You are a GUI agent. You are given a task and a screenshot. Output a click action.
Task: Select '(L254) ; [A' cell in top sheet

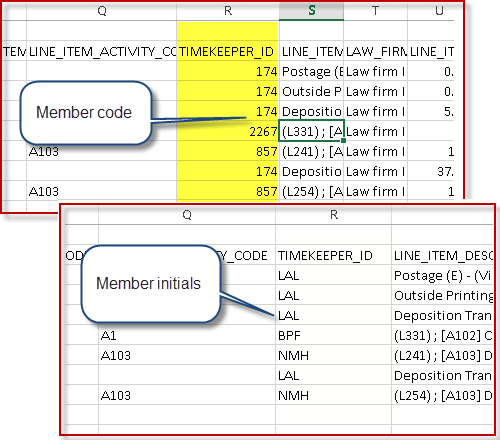pyautogui.click(x=311, y=191)
